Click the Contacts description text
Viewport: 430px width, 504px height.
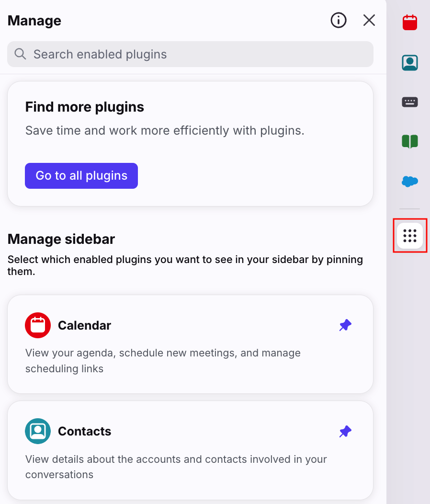click(176, 467)
